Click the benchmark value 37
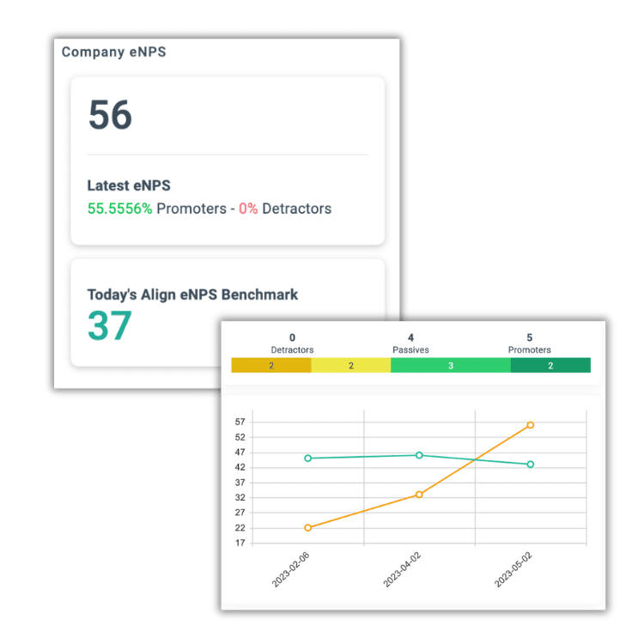The width and height of the screenshot is (644, 644). point(109,326)
